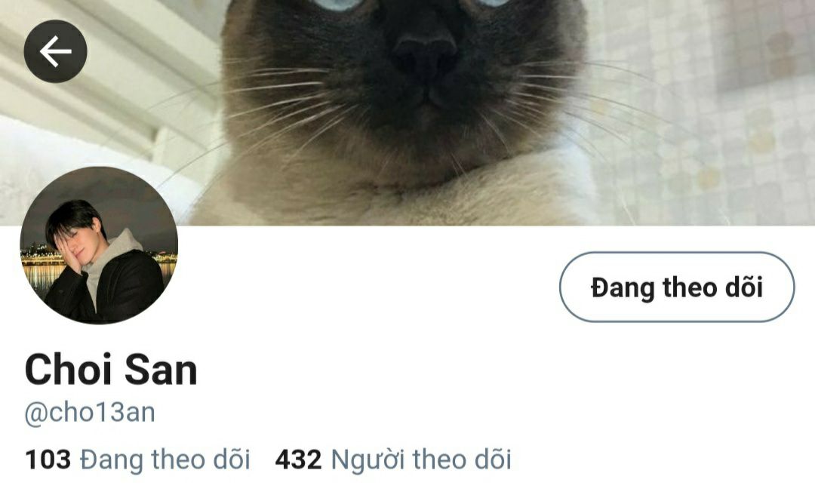Screen dimensions: 815x504
Task: Click the username cho13an below the name
Action: [90, 413]
